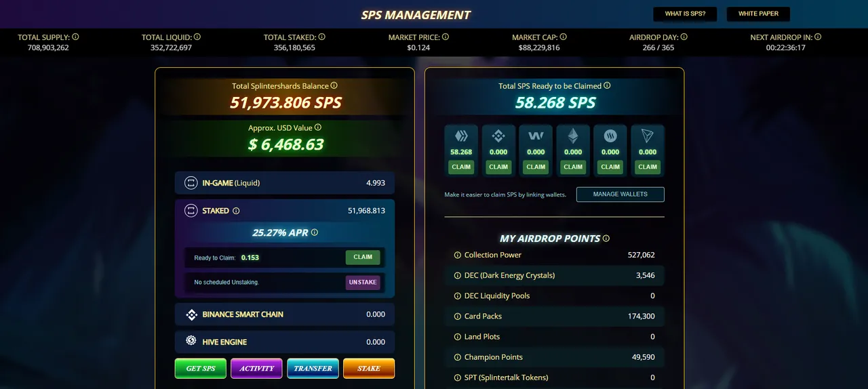Claim the 58.268 SPS from Hive wallet
This screenshot has width=868, height=389.
pyautogui.click(x=461, y=167)
